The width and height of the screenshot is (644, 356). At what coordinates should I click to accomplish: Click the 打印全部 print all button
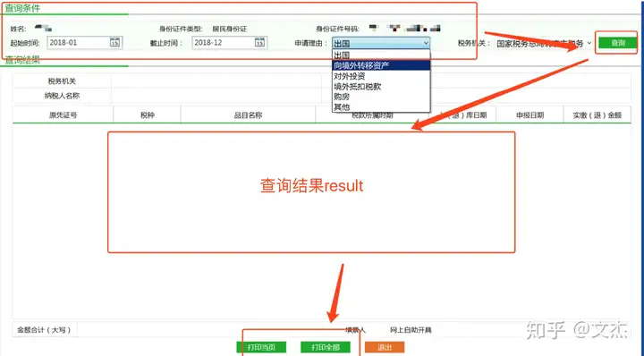(326, 347)
